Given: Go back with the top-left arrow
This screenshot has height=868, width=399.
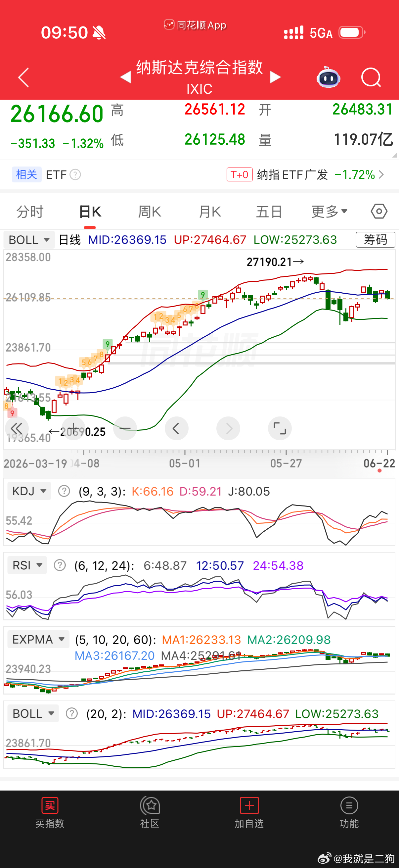Looking at the screenshot, I should 23,77.
